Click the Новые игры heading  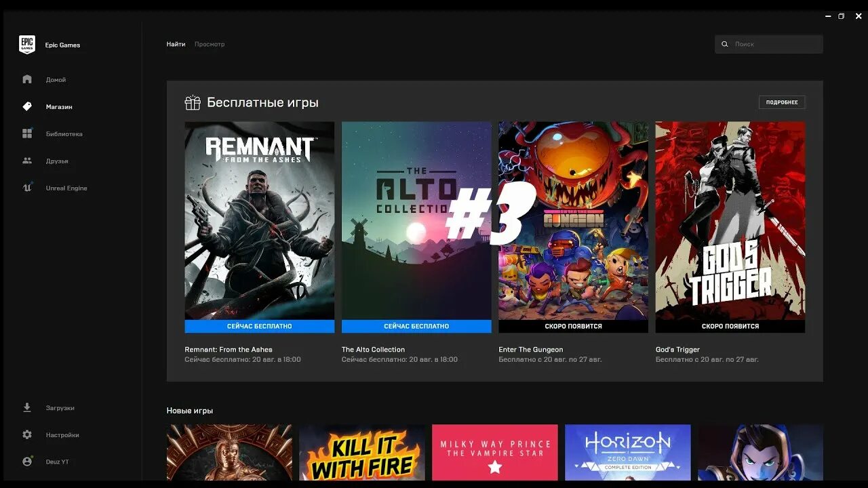coord(190,411)
